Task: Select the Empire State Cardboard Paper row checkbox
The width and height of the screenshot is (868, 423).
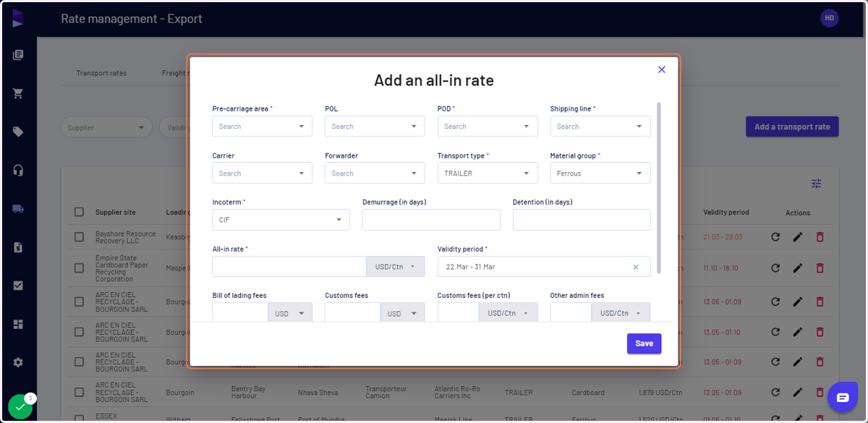Action: click(79, 268)
